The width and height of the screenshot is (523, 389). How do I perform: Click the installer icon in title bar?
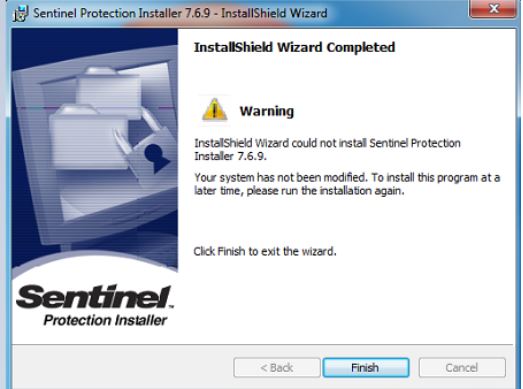(21, 13)
